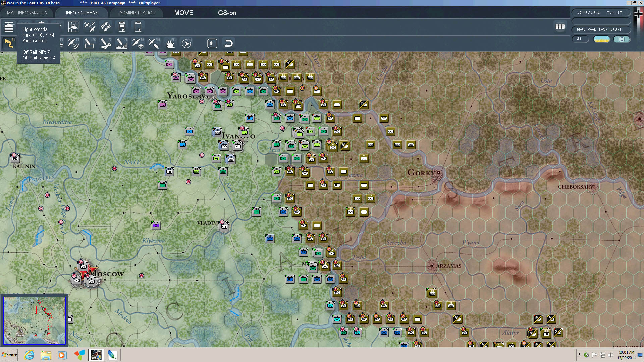Undo the last move with the return arrow

[x=228, y=43]
